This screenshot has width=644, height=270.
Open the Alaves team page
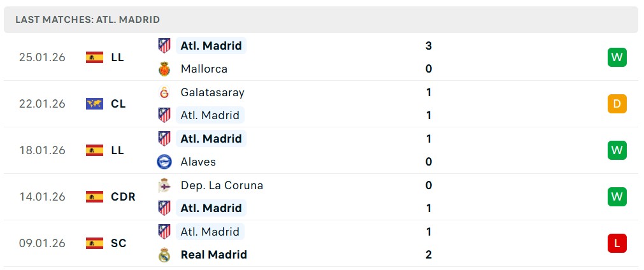click(198, 162)
